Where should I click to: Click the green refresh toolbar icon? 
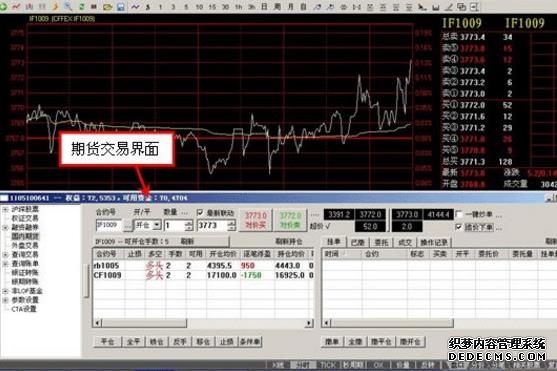click(x=81, y=6)
